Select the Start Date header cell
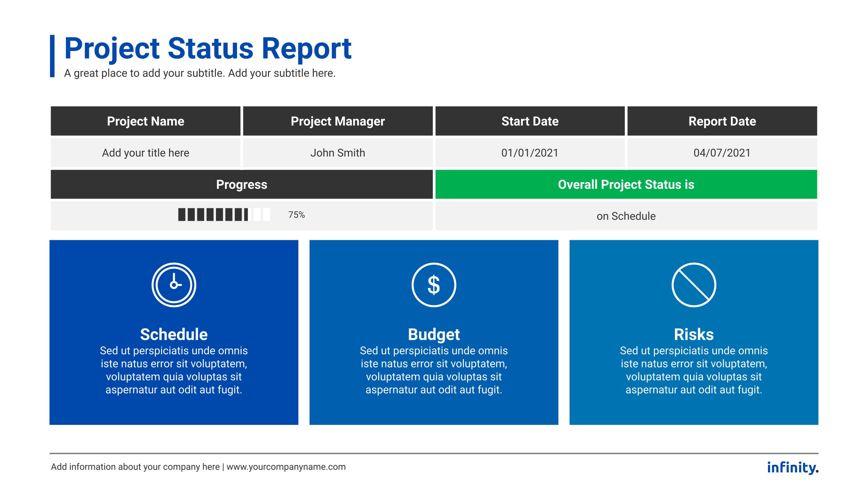The image size is (868, 488). [530, 121]
